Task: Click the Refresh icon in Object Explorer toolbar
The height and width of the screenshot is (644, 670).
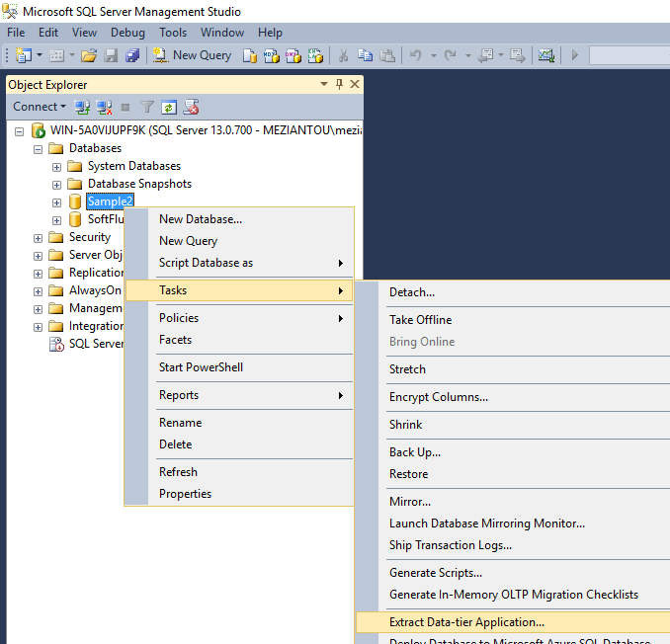Action: click(169, 107)
